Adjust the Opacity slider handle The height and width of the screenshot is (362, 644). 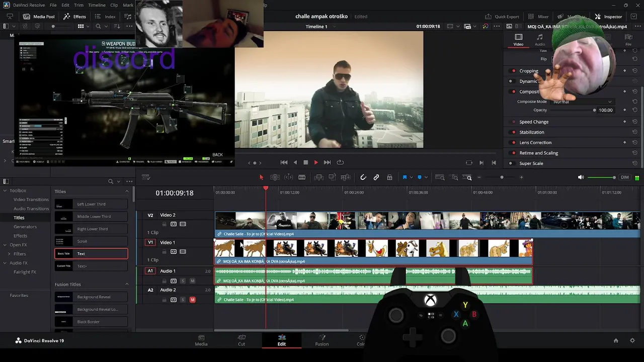click(x=594, y=110)
